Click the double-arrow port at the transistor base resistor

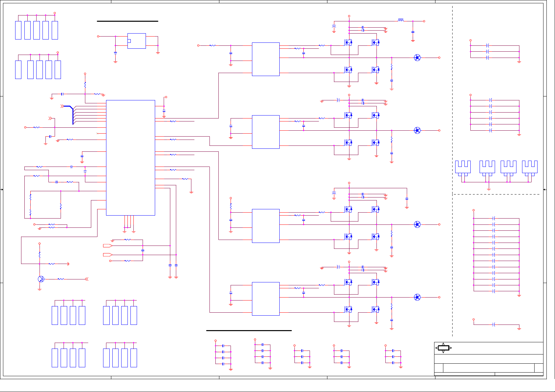click(x=87, y=279)
